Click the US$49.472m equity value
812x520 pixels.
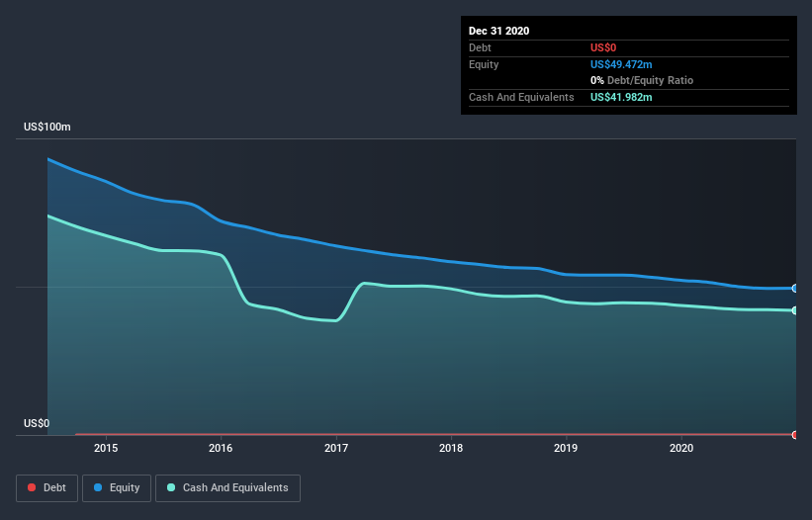pos(621,64)
